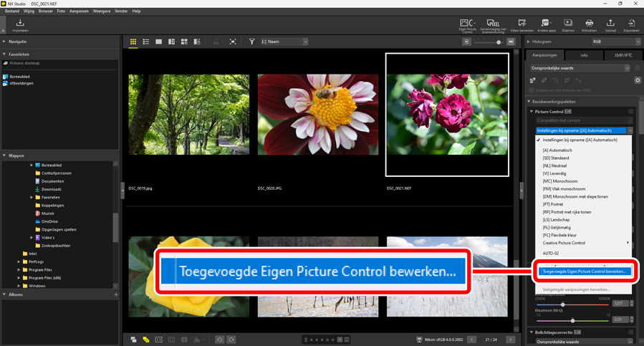The height and width of the screenshot is (346, 644).
Task: Adjust the Kleurtoon (M-G) slider
Action: 572,320
